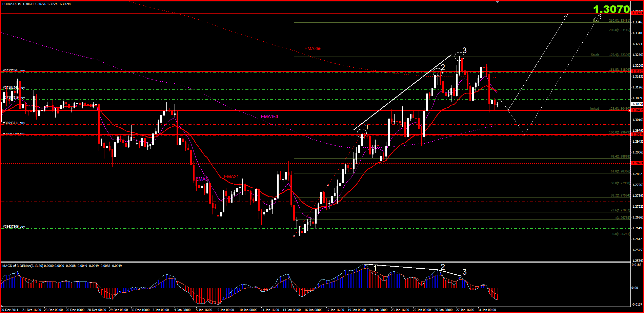The width and height of the screenshot is (644, 313).
Task: Click the EURUSD,H4 chart title text
Action: click(x=12, y=4)
